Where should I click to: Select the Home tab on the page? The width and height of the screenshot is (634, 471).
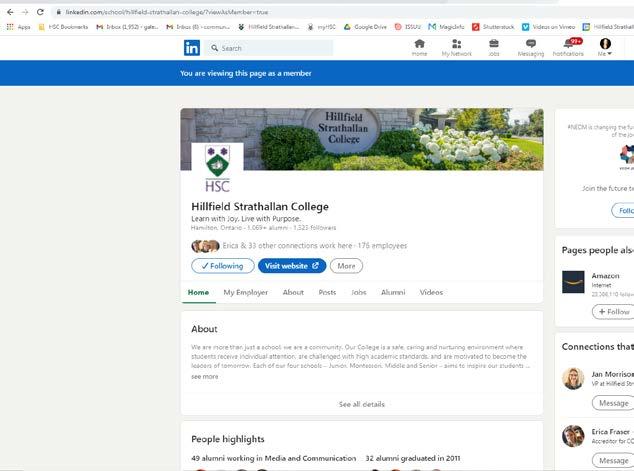pyautogui.click(x=198, y=292)
